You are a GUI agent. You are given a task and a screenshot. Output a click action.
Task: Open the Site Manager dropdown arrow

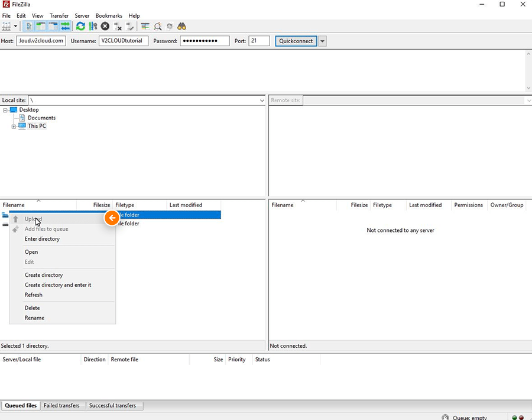15,26
